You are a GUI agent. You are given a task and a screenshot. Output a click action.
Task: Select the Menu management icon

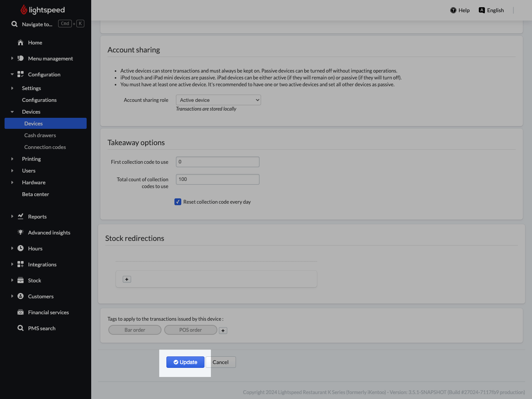click(20, 58)
